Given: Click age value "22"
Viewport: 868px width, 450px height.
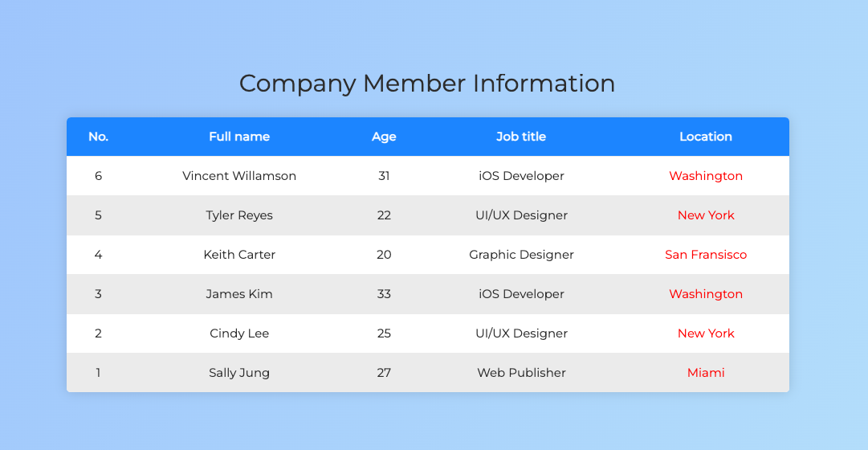Looking at the screenshot, I should (x=384, y=215).
